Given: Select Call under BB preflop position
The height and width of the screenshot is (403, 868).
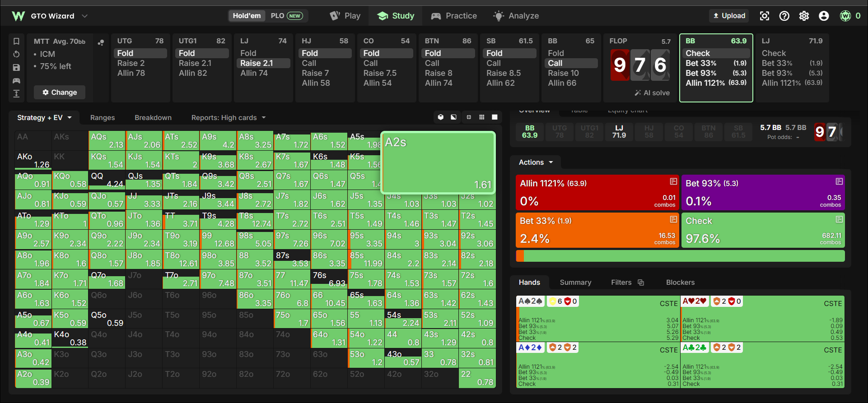Looking at the screenshot, I should pyautogui.click(x=571, y=63).
